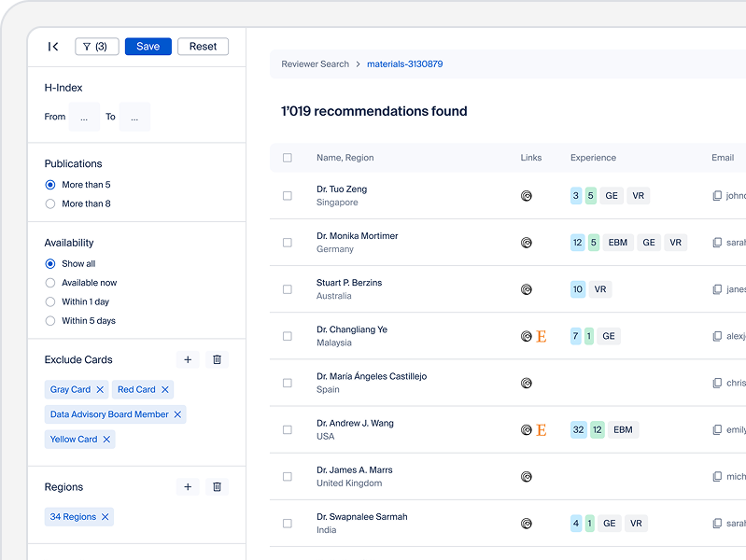Click the green 12 badge for Dr. Andrew J. Wang

(x=598, y=429)
